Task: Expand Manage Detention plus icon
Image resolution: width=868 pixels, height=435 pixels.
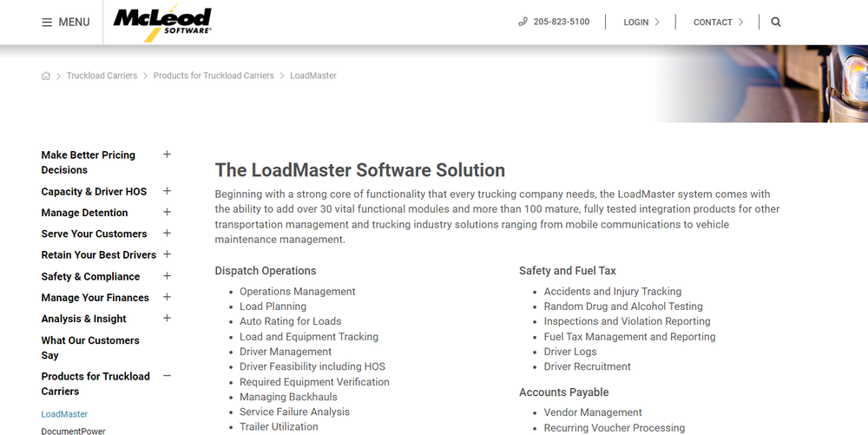Action: [x=167, y=212]
